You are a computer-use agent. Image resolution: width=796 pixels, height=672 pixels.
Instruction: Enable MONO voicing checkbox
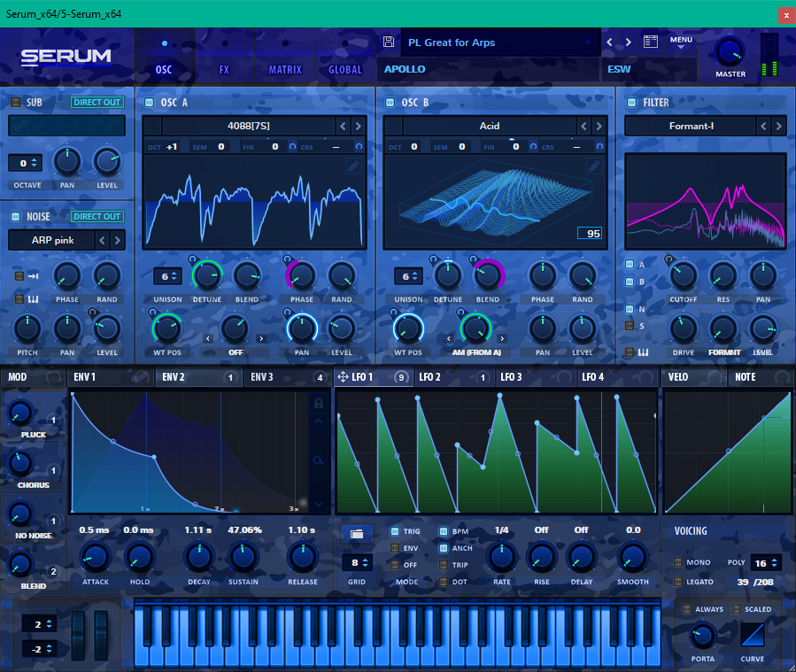click(677, 562)
